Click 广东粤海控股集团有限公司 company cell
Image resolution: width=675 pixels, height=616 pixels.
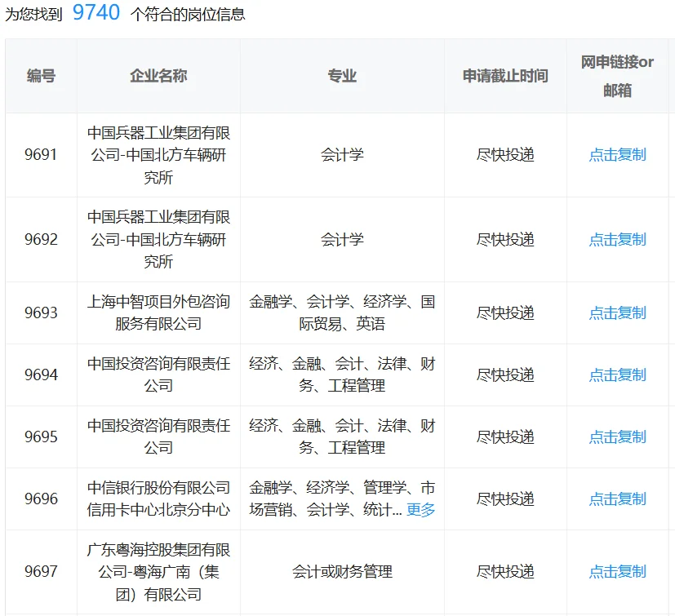point(158,572)
